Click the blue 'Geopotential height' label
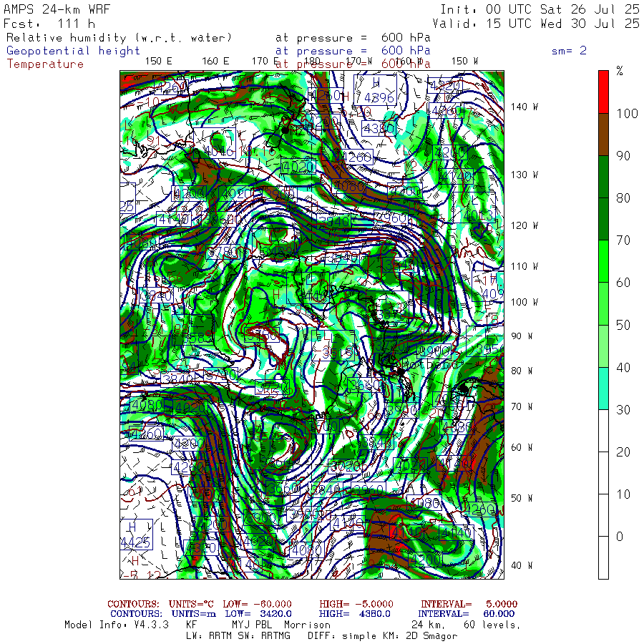The image size is (644, 644). [x=73, y=51]
